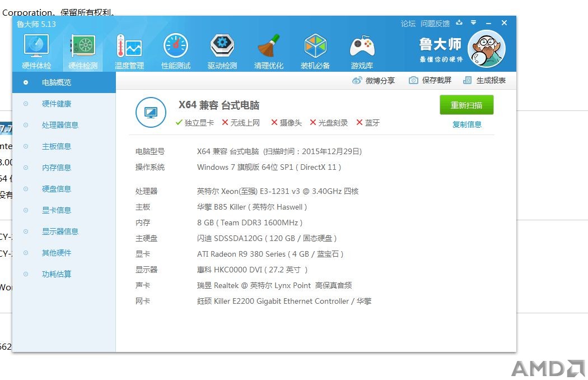Open 清理优化 broom cleanup icon
The height and width of the screenshot is (380, 588).
pos(269,51)
